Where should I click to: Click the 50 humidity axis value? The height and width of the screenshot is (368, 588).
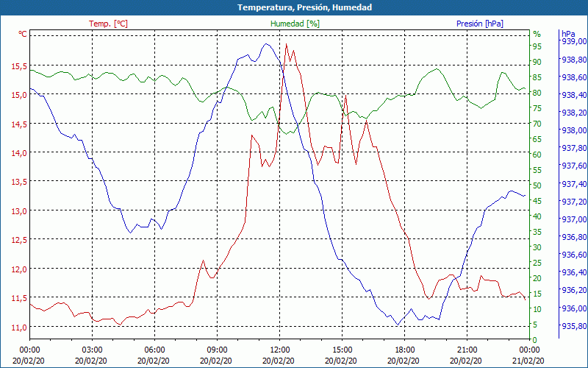pos(537,185)
